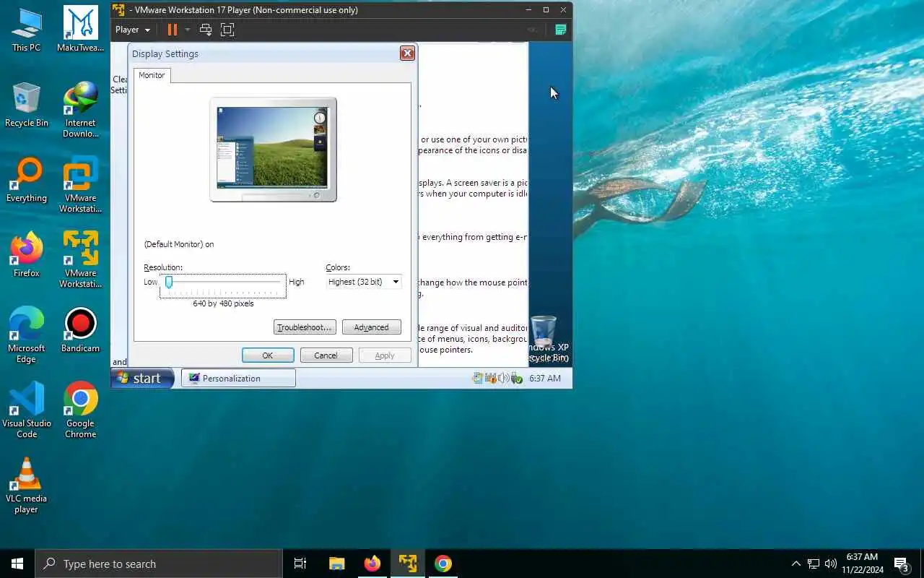
Task: Select the Microsoft Edge desktop shortcut
Action: tap(27, 336)
